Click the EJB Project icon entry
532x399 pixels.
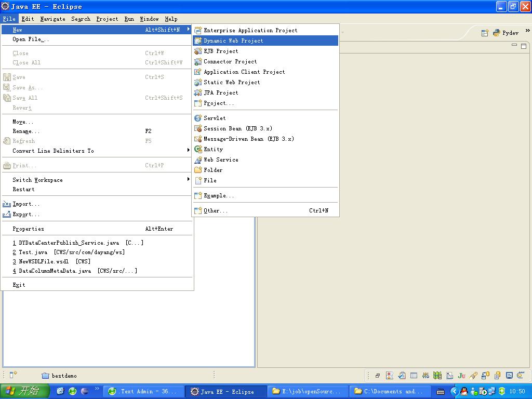265,51
